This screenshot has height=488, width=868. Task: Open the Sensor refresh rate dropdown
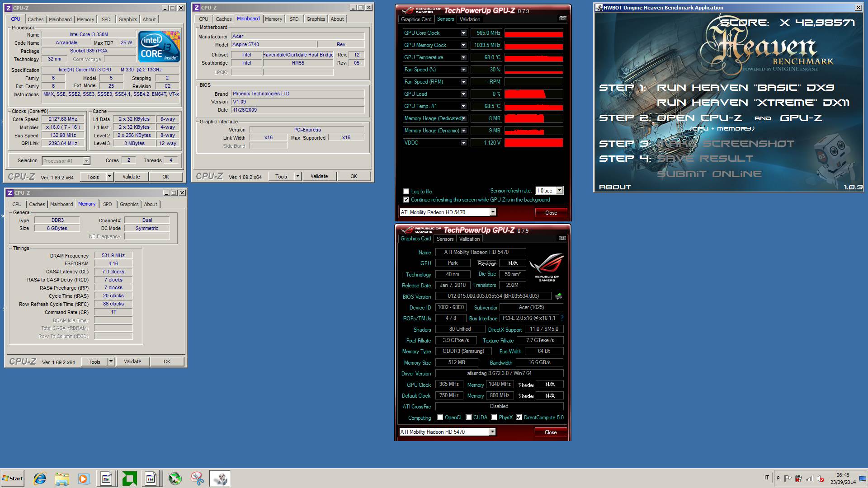pyautogui.click(x=559, y=191)
